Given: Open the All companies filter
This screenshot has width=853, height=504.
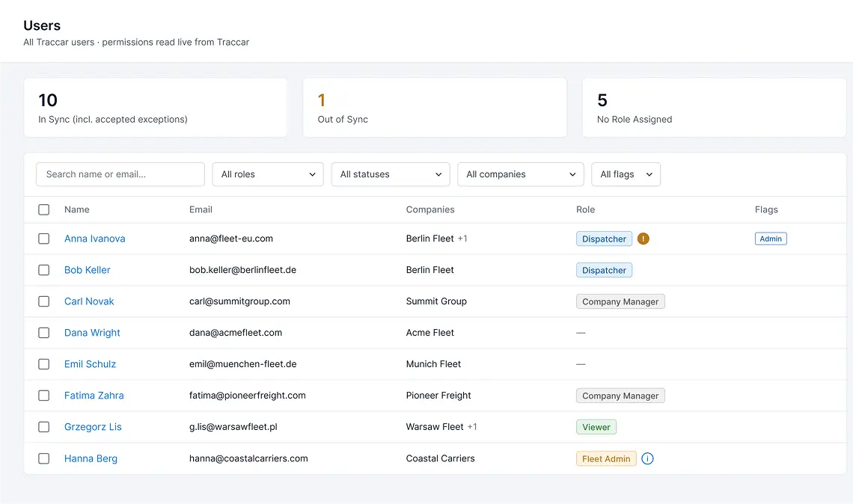Looking at the screenshot, I should click(521, 174).
